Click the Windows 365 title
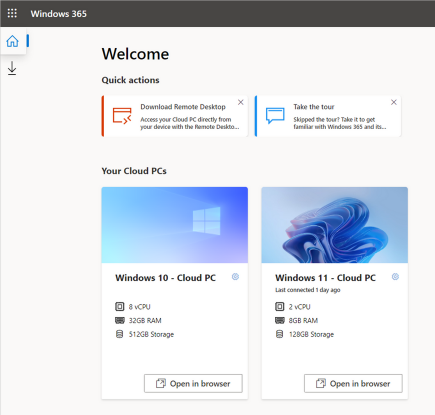The width and height of the screenshot is (435, 415). pos(59,14)
